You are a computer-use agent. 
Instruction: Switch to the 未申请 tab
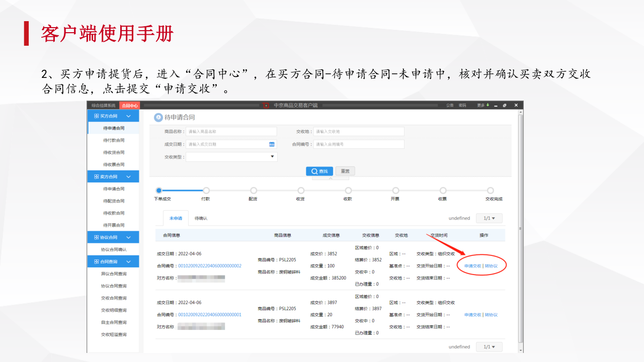(x=176, y=218)
